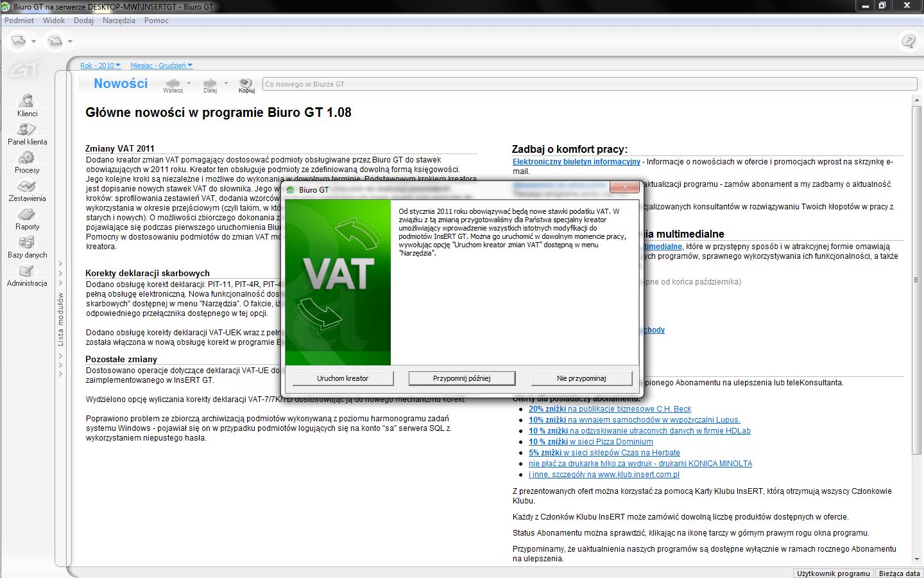
Task: Open dropdown arrow of first top toolbar icon
Action: point(33,42)
